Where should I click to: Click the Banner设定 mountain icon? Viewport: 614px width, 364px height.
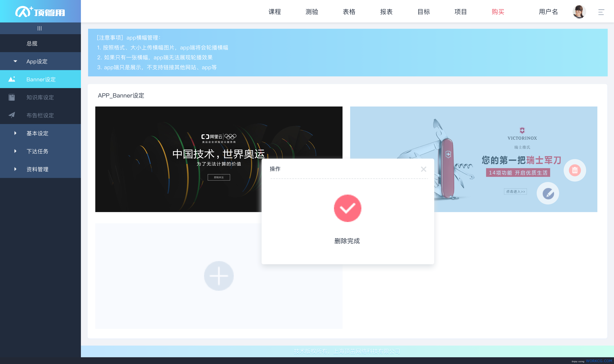(x=12, y=79)
